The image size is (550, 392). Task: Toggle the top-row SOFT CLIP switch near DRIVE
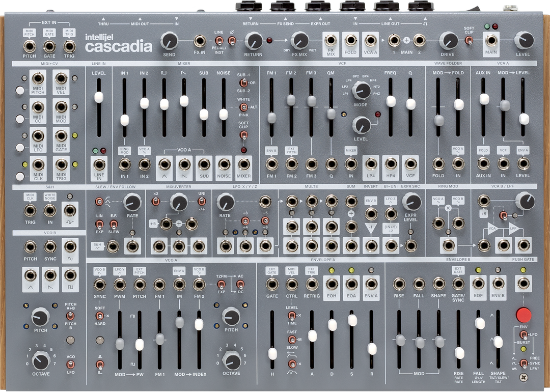coord(469,41)
